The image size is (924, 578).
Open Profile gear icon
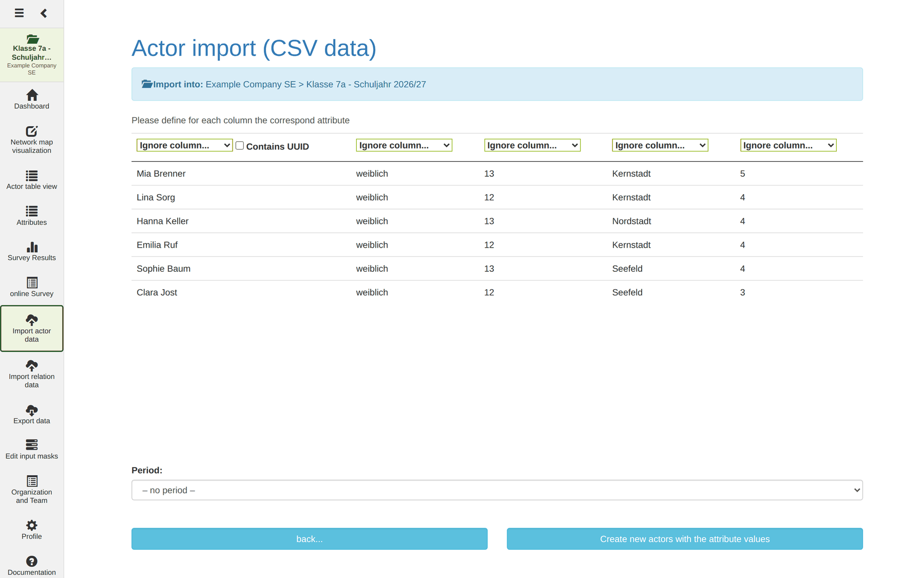pos(32,525)
